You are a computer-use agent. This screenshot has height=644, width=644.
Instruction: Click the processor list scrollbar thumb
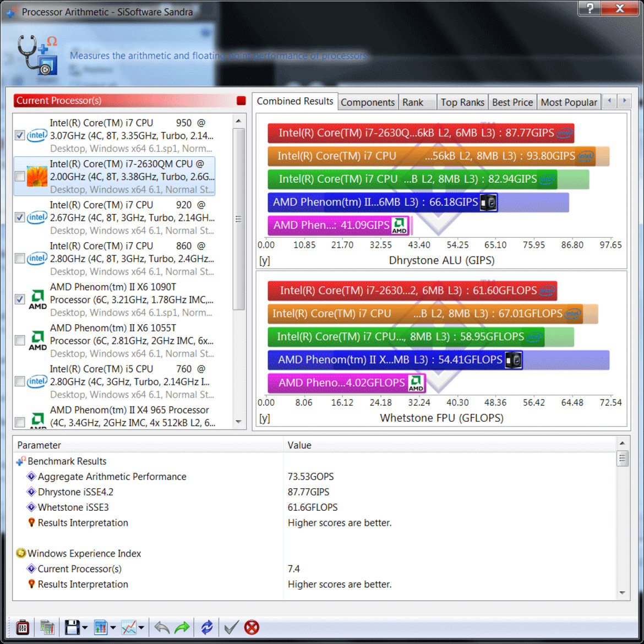(238, 219)
